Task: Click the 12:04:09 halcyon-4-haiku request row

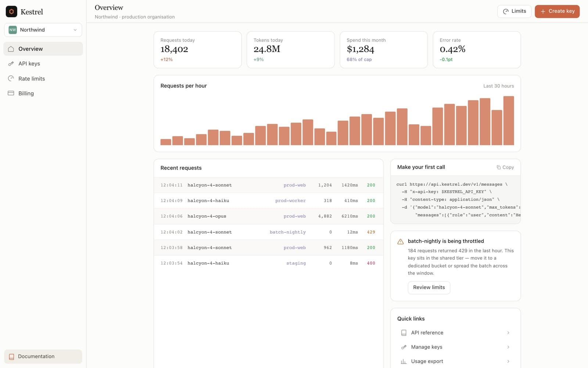Action: click(x=268, y=201)
